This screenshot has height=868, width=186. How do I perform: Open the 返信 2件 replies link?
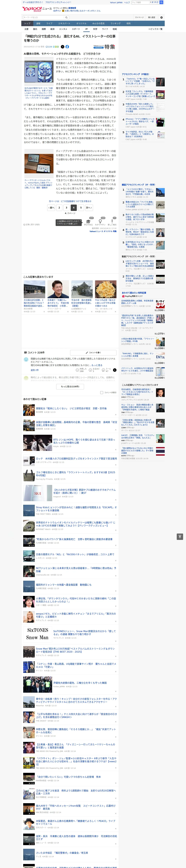[35, 370]
